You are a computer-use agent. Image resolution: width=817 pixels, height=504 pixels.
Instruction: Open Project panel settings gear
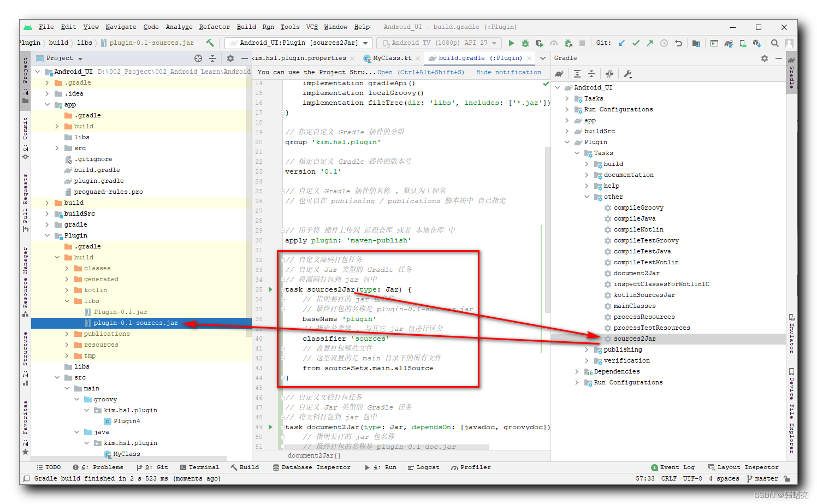tap(230, 58)
